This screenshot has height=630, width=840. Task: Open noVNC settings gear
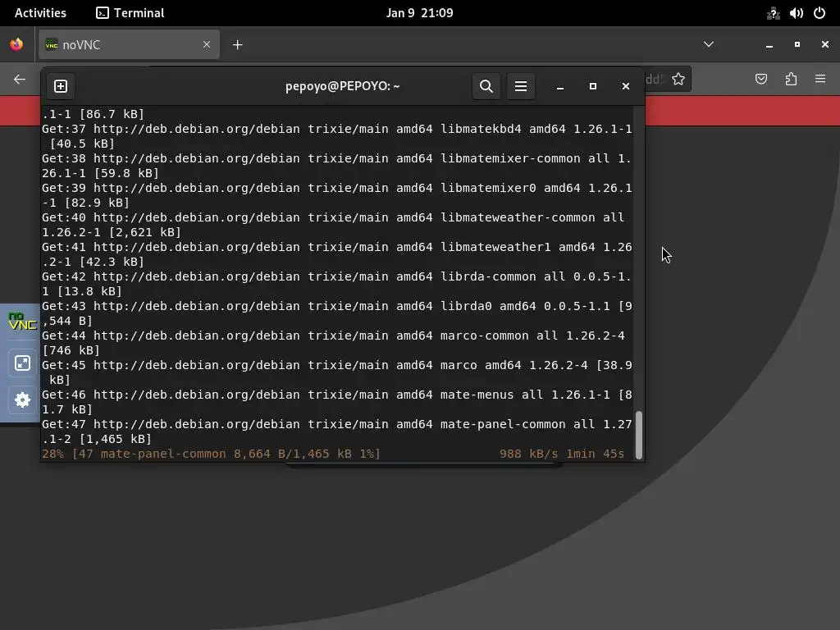[22, 399]
